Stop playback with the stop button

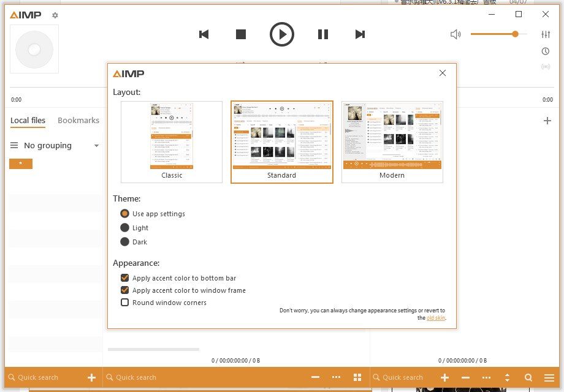click(x=241, y=34)
